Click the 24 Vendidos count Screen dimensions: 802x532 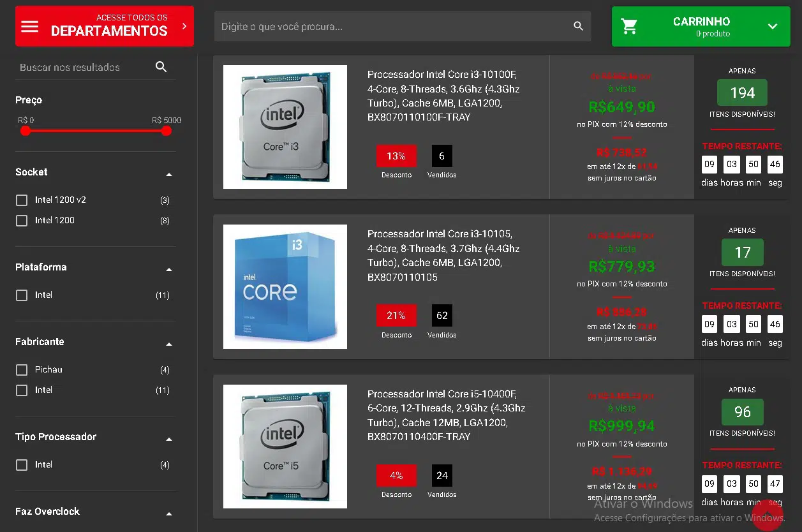pyautogui.click(x=442, y=475)
